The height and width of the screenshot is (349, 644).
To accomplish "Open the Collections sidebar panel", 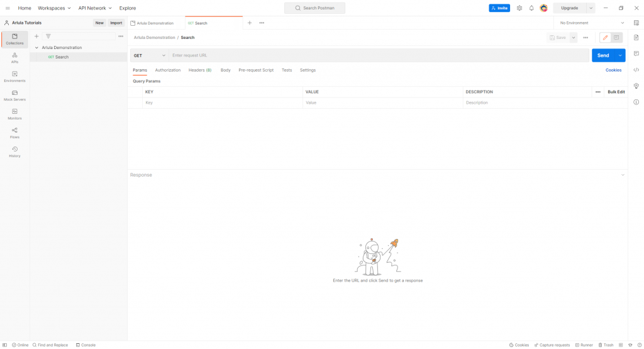I will [15, 39].
